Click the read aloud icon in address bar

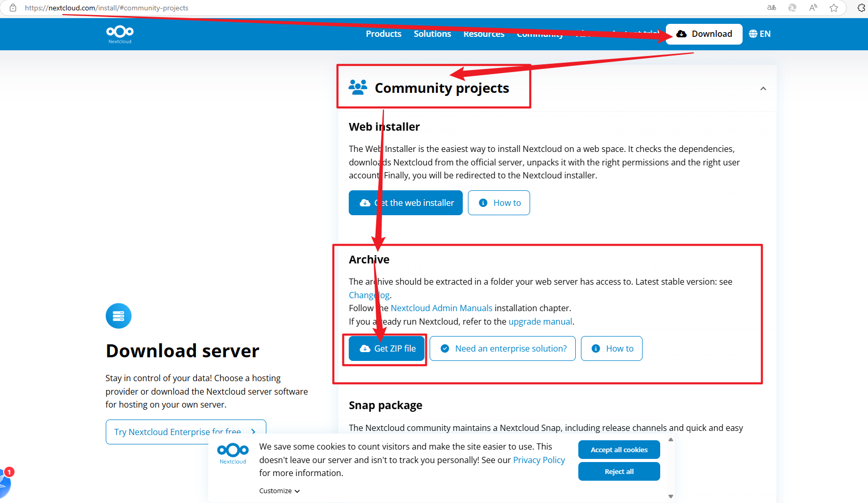(x=813, y=8)
